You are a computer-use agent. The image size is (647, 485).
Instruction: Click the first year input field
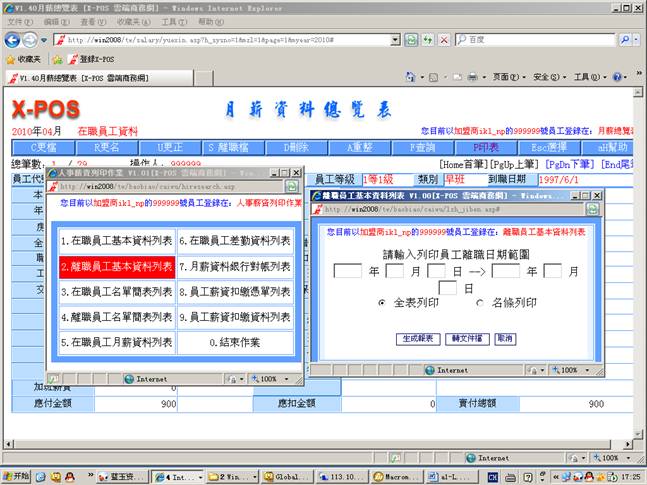347,271
